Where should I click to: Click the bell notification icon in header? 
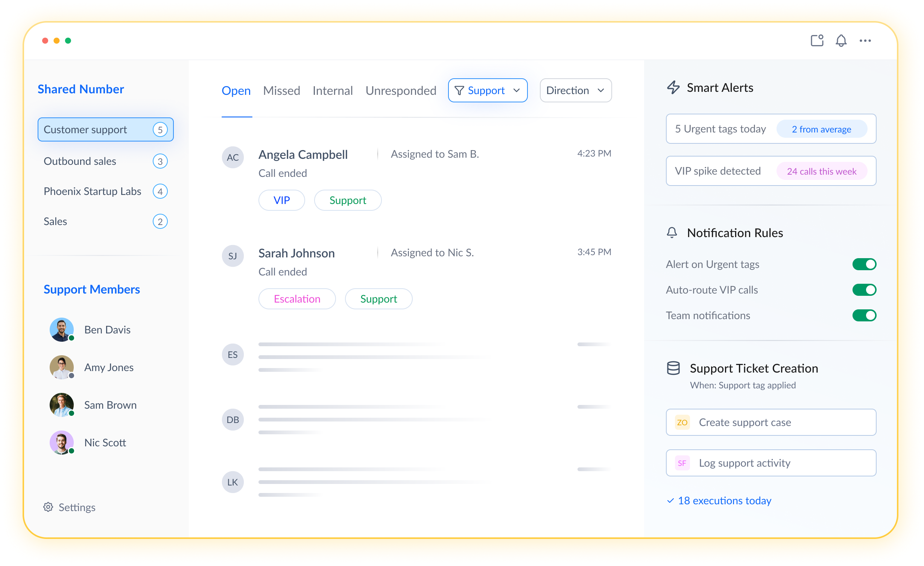coord(841,41)
